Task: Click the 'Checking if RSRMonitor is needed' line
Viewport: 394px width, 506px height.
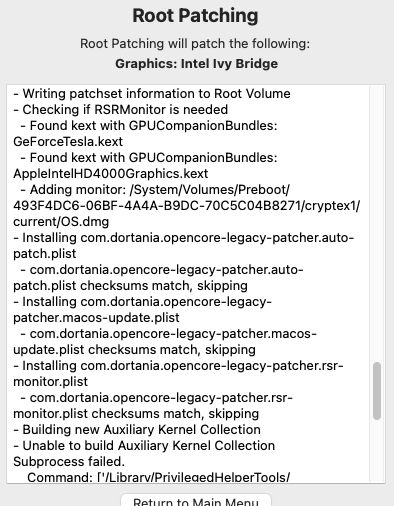Action: tap(121, 110)
